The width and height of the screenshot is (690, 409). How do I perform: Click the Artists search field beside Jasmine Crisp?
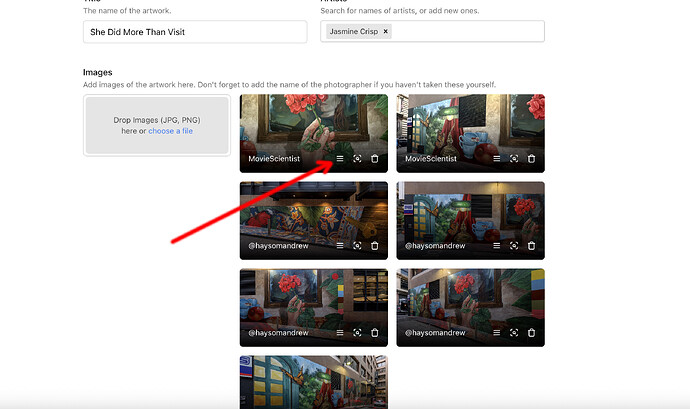[465, 32]
